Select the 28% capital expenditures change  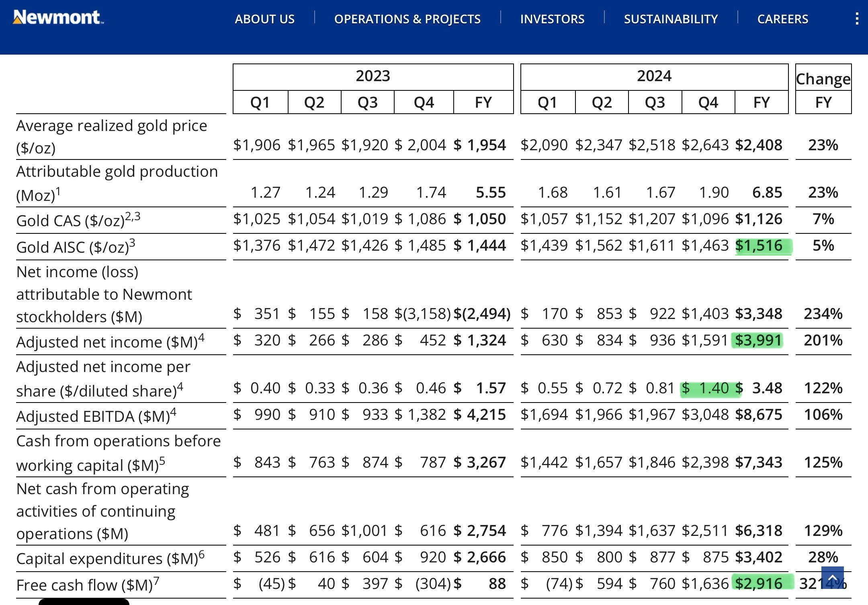coord(823,558)
